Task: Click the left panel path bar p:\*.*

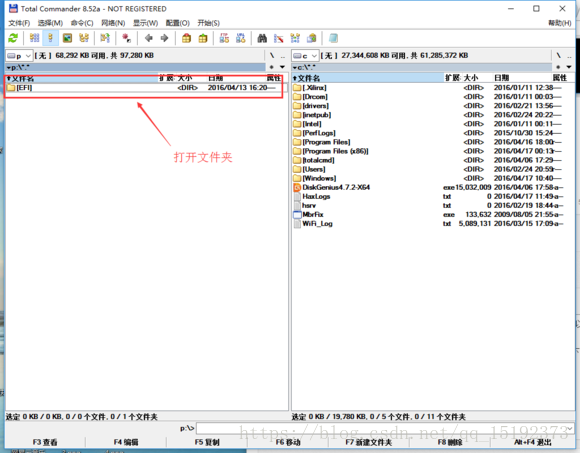Action: coord(135,67)
